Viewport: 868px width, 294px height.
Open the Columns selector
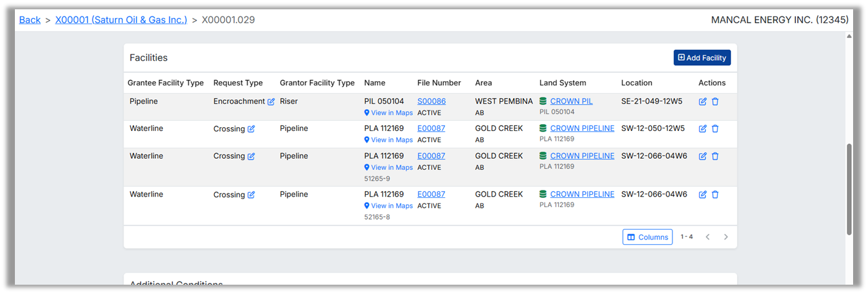click(x=647, y=237)
